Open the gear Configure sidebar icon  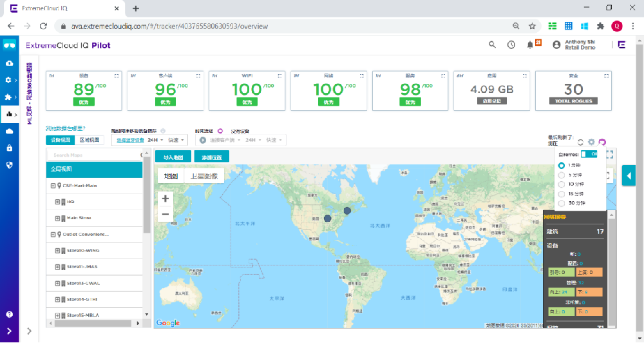tap(8, 80)
